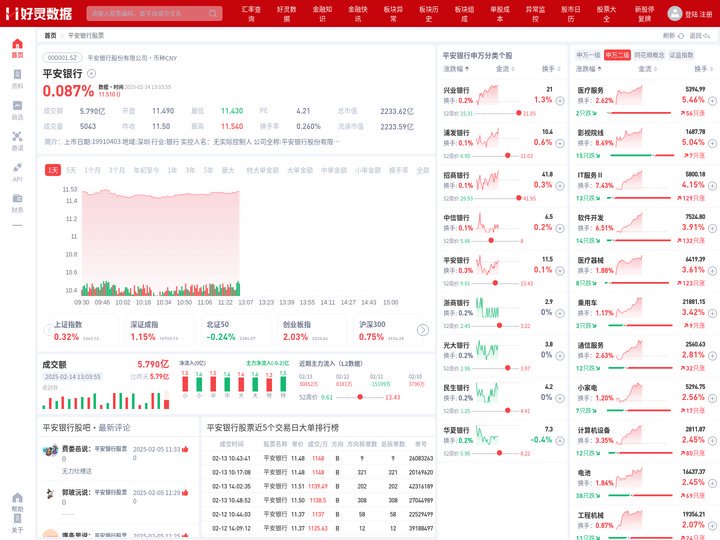Click 52-week price slider marker for 兴业银行
The width and height of the screenshot is (720, 540).
(518, 113)
